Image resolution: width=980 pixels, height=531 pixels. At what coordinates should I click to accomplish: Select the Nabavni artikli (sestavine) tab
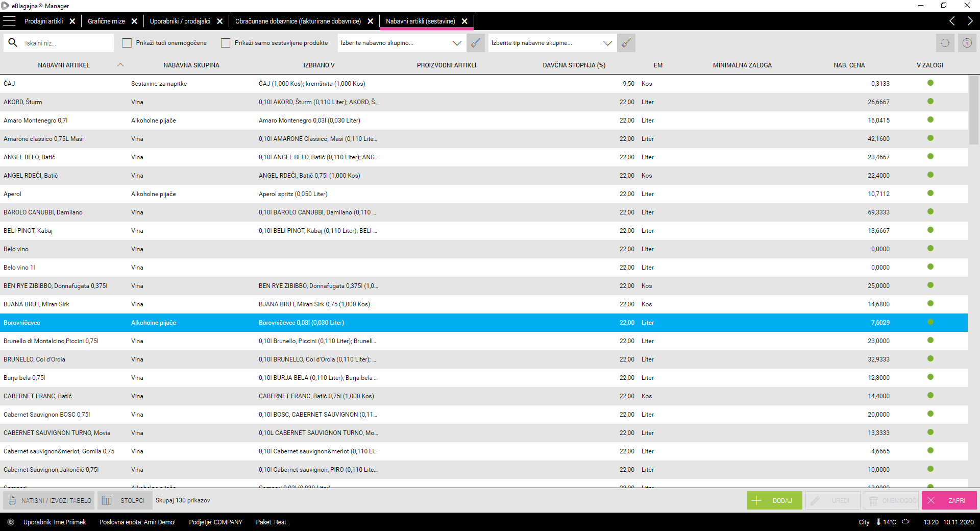pos(421,21)
